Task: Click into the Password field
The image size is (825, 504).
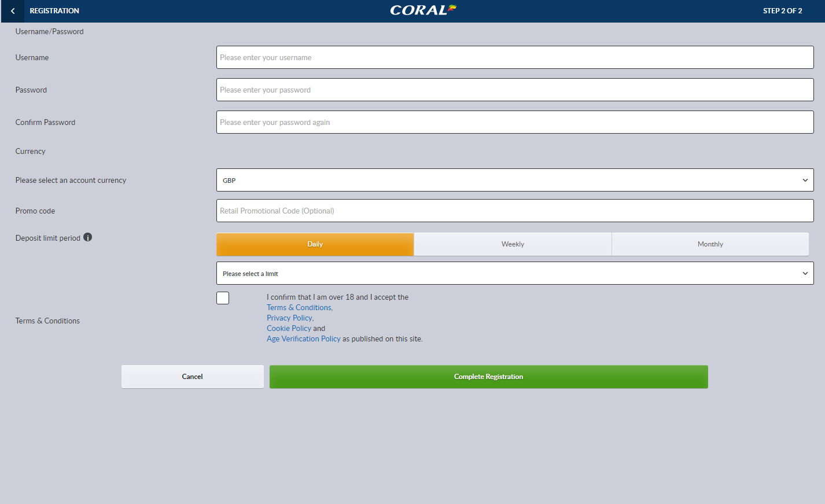Action: (x=514, y=90)
